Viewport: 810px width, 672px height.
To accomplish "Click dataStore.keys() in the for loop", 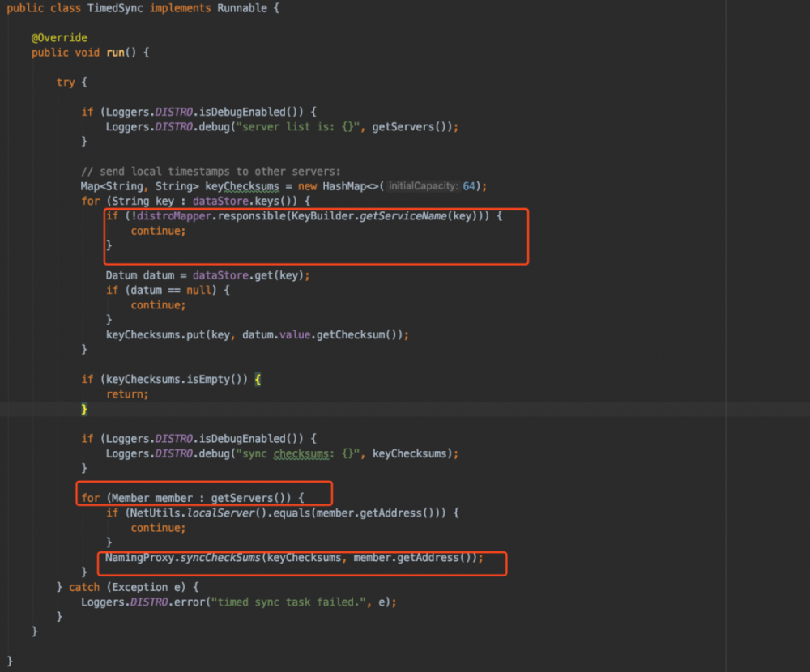I will point(243,201).
